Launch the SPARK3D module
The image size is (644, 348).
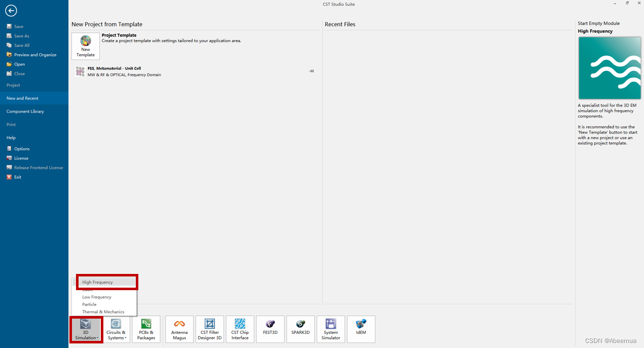coord(300,329)
